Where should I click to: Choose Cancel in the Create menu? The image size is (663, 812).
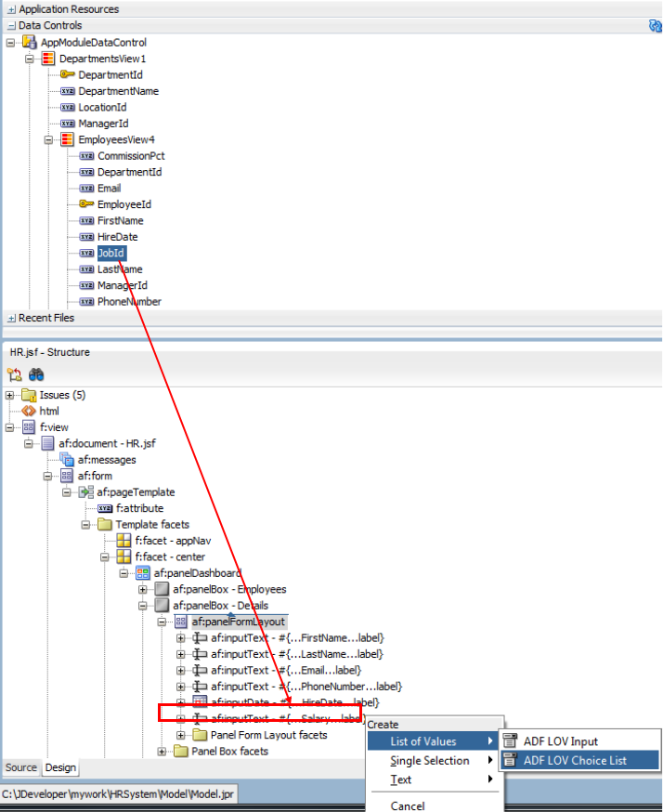tap(432, 805)
